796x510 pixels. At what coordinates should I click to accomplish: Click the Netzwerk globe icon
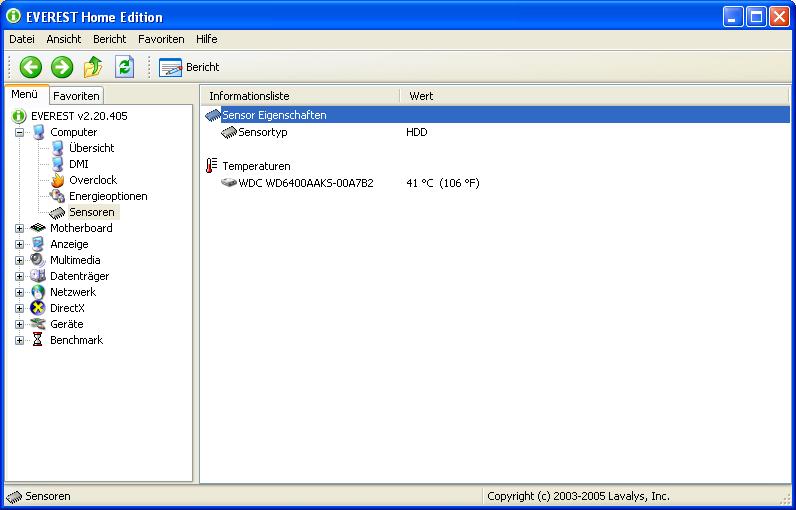(38, 292)
